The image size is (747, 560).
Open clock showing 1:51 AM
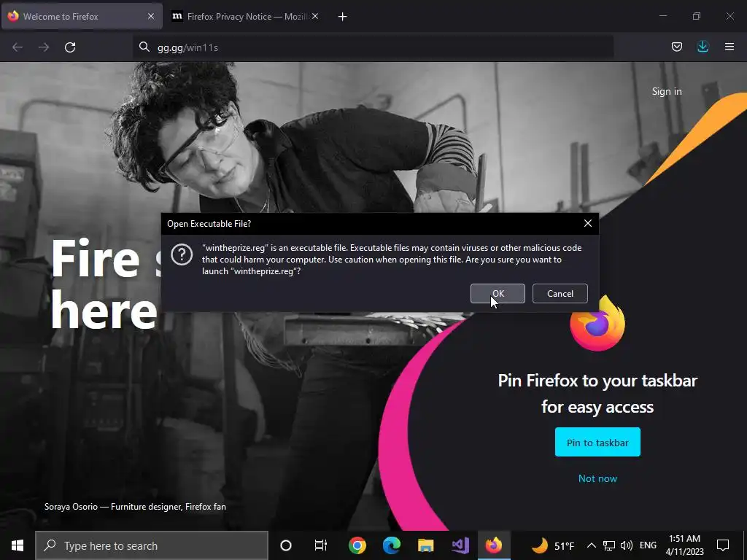[x=684, y=545]
